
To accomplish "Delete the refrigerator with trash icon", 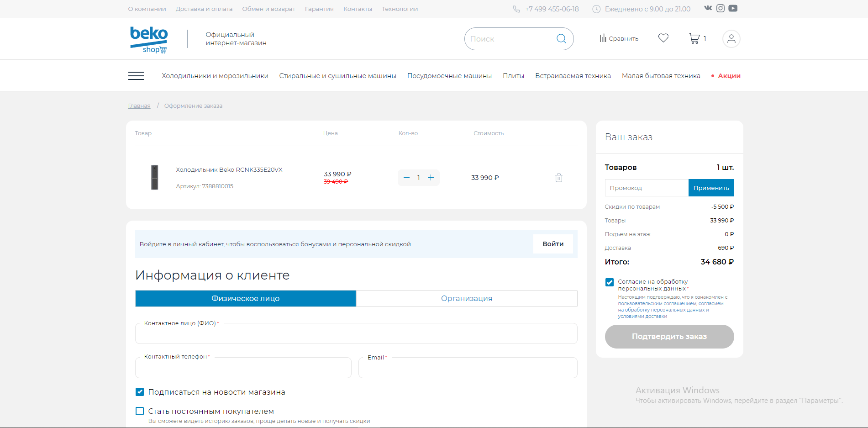I will tap(559, 178).
